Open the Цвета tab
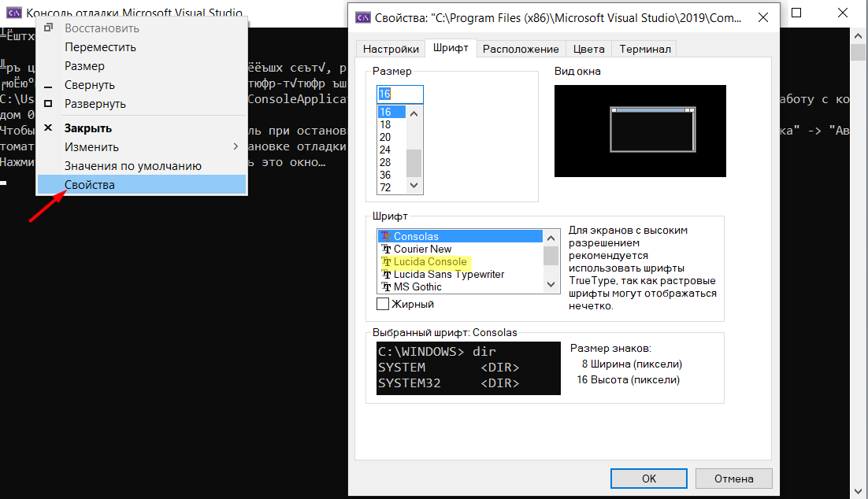Screen dimensions: 868x499 point(589,50)
